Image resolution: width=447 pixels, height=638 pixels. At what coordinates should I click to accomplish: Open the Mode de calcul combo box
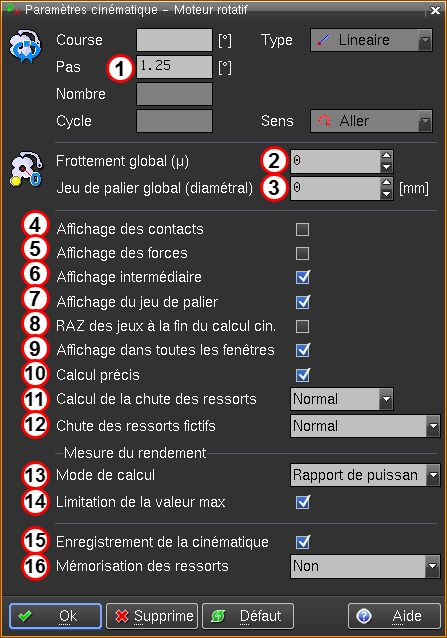[x=365, y=475]
